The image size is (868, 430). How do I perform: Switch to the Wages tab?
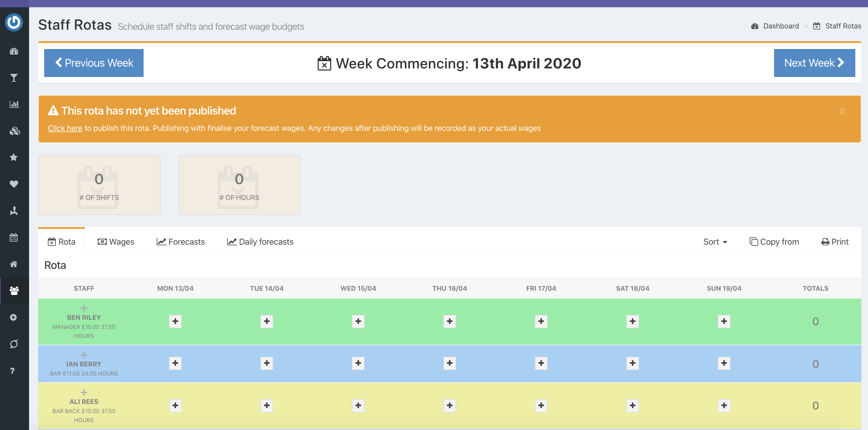(116, 242)
